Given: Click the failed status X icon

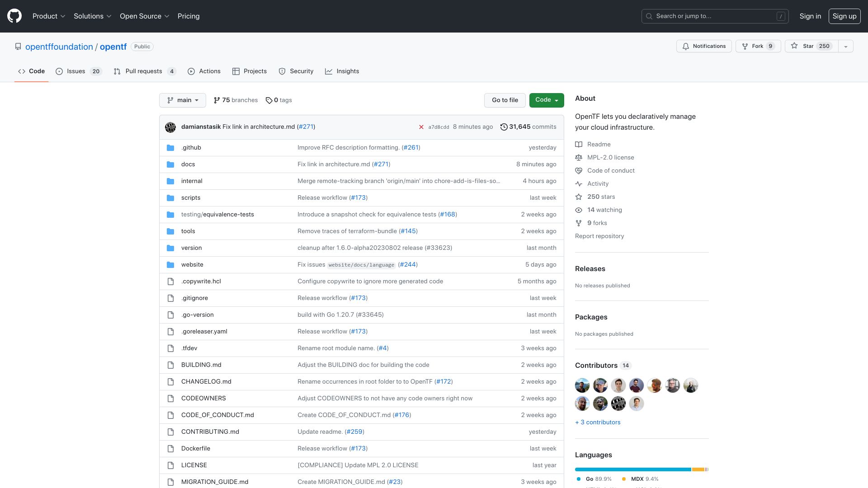Looking at the screenshot, I should [x=421, y=127].
